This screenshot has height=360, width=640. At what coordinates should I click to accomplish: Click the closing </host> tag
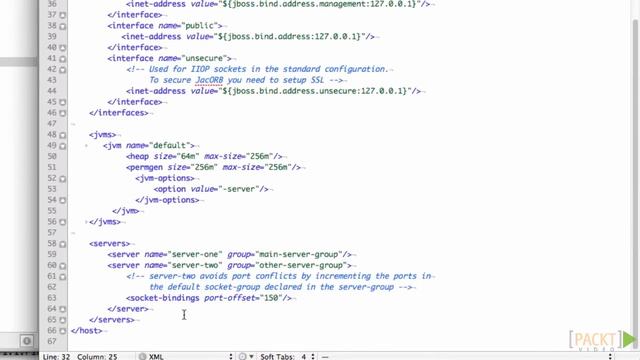click(x=86, y=331)
